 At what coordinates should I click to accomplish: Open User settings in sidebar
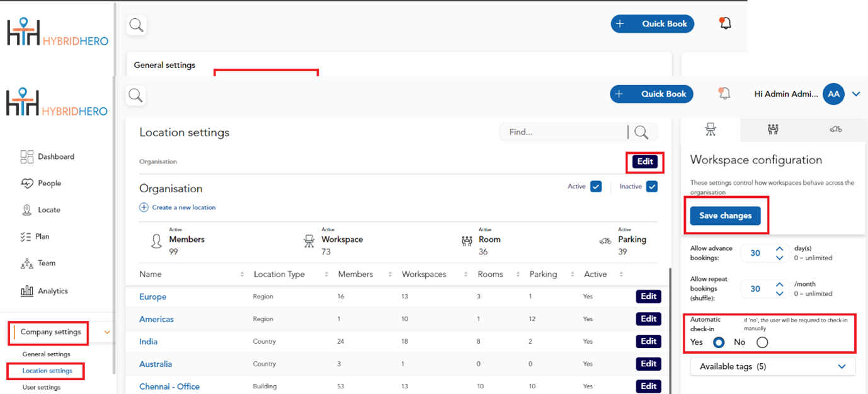[x=42, y=387]
